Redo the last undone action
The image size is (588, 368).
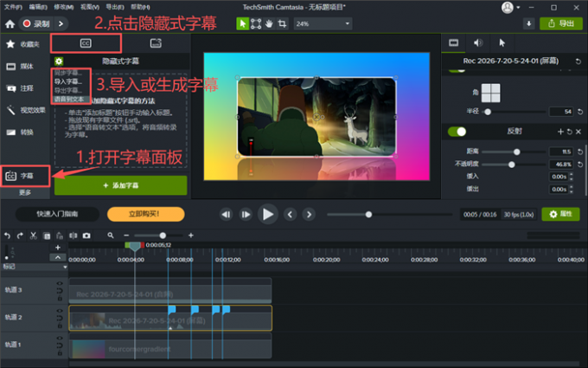tap(20, 236)
